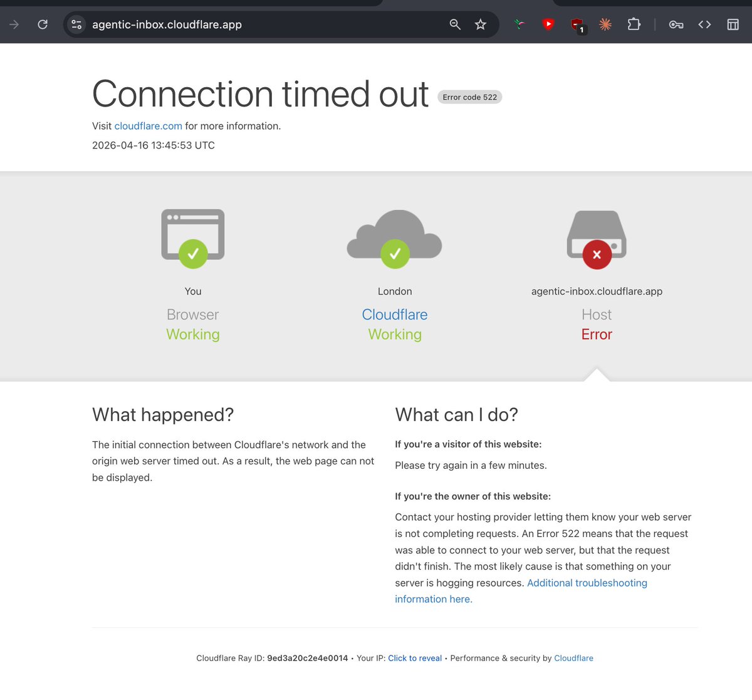Open the red shield play-button extension
752x700 pixels.
[x=548, y=24]
